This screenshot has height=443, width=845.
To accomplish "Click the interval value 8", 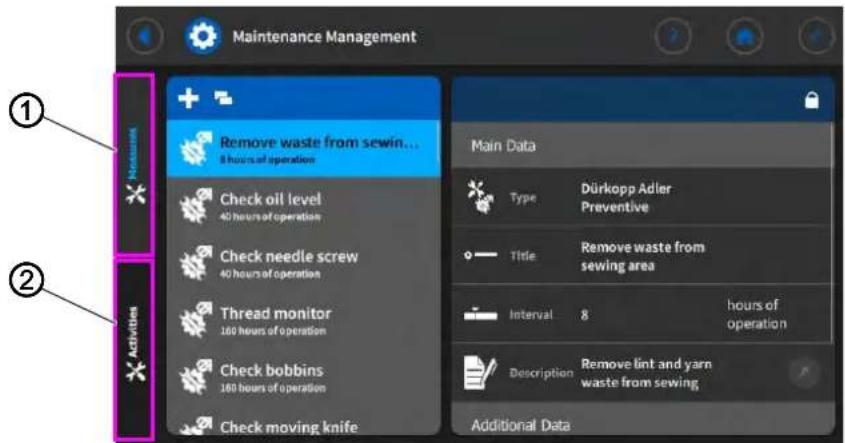I will 585,315.
